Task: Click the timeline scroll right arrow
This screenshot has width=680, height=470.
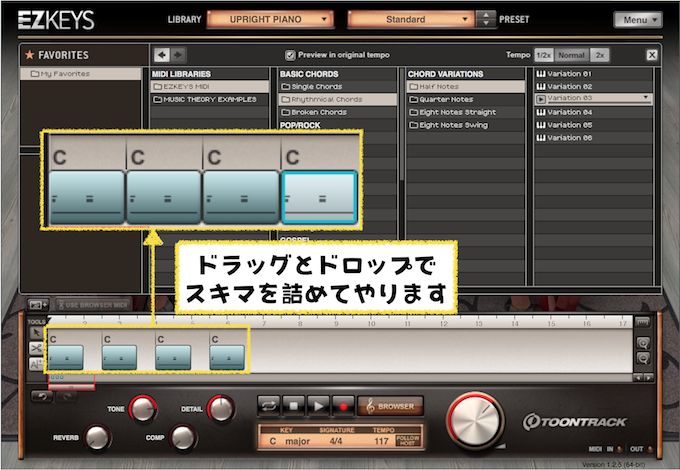Action: coord(648,378)
